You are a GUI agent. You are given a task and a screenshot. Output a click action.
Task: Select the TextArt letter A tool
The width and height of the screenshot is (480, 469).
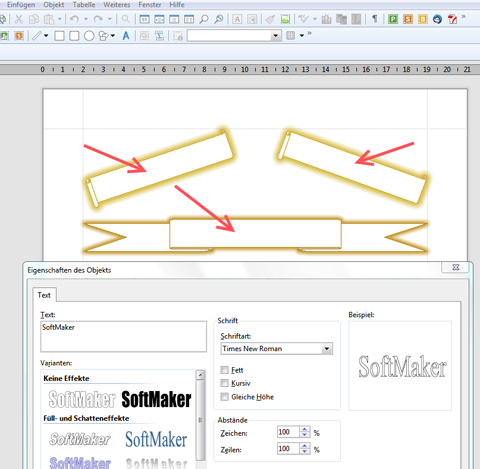point(126,36)
